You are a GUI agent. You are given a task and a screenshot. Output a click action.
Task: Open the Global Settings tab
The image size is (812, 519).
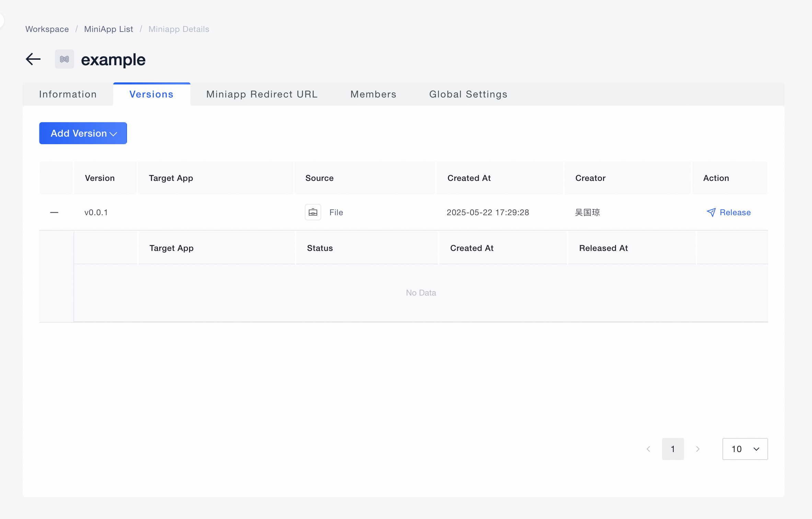468,94
